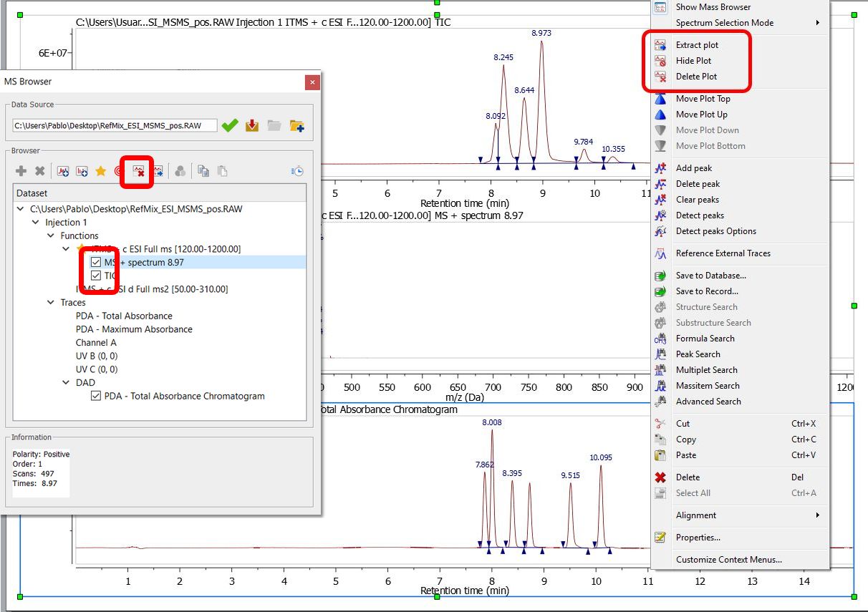Open the Spectrum Selection Mode submenu

click(x=740, y=23)
